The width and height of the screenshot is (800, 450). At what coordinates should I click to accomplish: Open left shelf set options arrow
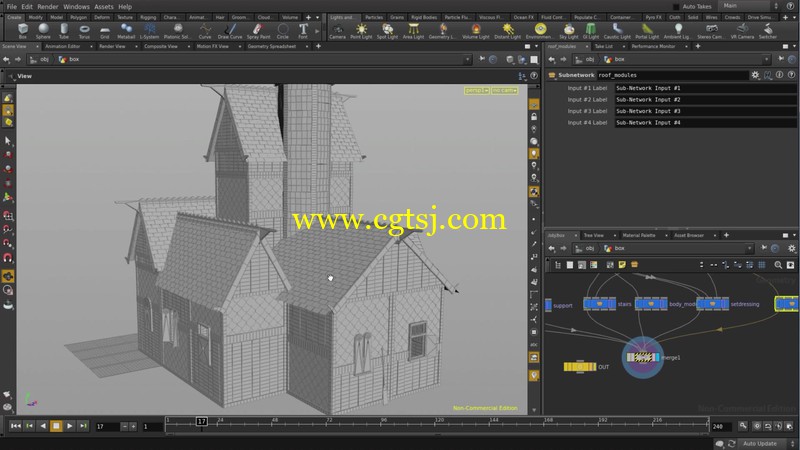pyautogui.click(x=317, y=17)
